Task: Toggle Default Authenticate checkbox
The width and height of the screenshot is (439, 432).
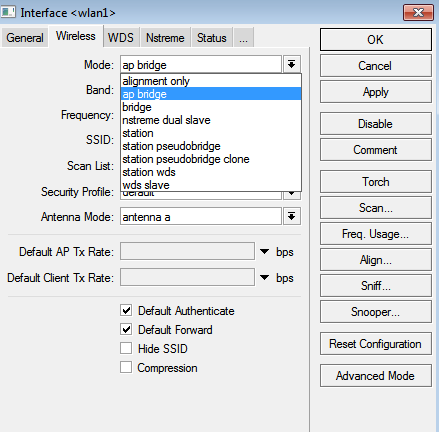Action: pos(126,310)
